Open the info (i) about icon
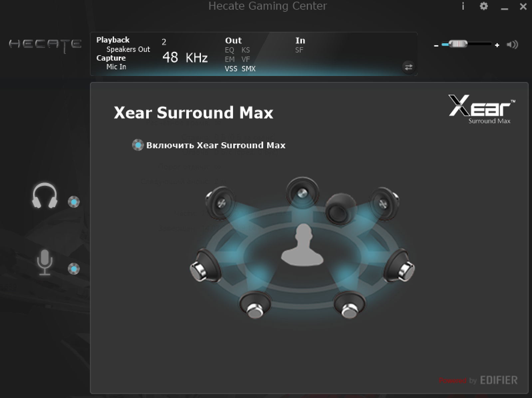Screen dimensions: 532x398 (x=463, y=6)
